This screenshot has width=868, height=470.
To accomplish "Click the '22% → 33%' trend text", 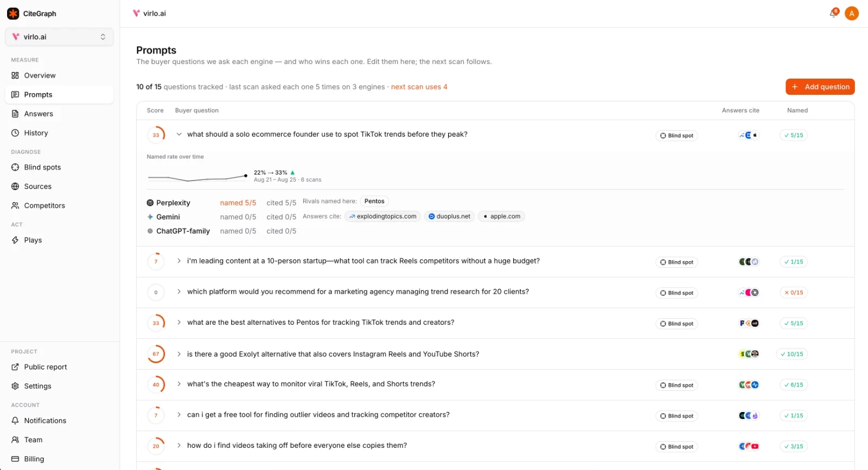I will [271, 172].
